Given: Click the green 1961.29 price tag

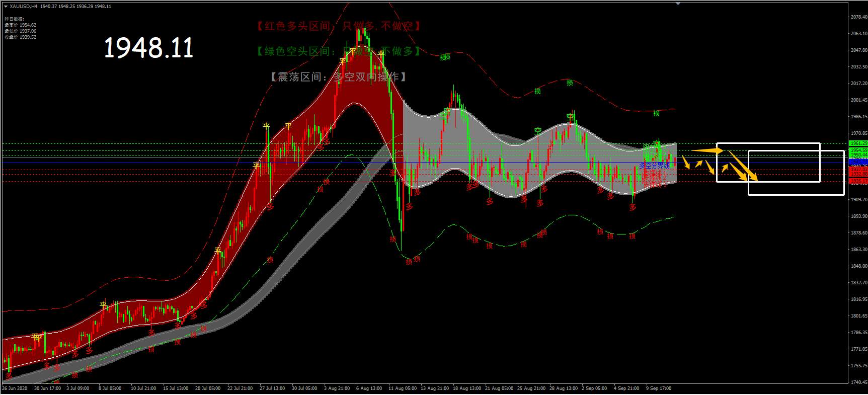Looking at the screenshot, I should (x=858, y=143).
